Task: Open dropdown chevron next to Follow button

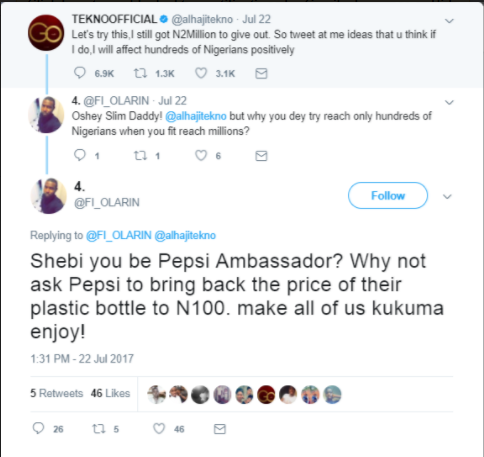Action: pyautogui.click(x=447, y=197)
